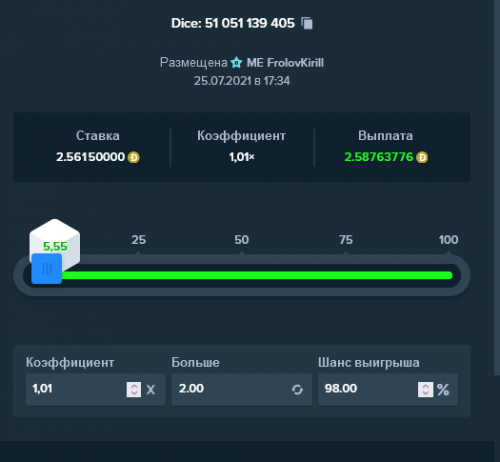Click the X multiplier symbol beside Коэффициент

click(x=151, y=390)
